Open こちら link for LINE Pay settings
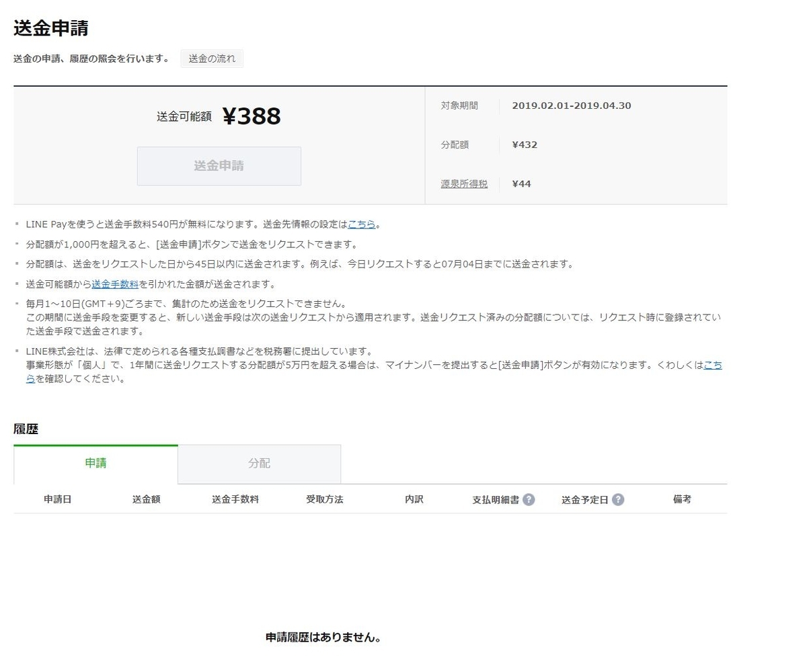 point(362,224)
